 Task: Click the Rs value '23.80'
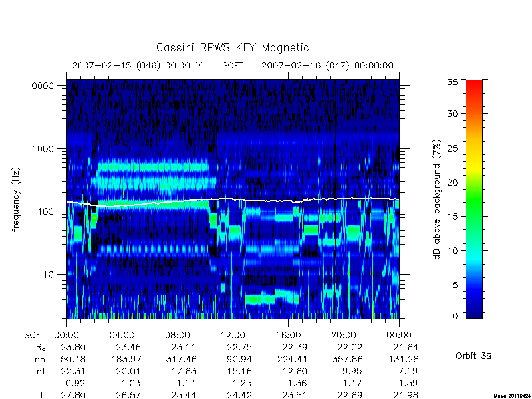pos(73,347)
